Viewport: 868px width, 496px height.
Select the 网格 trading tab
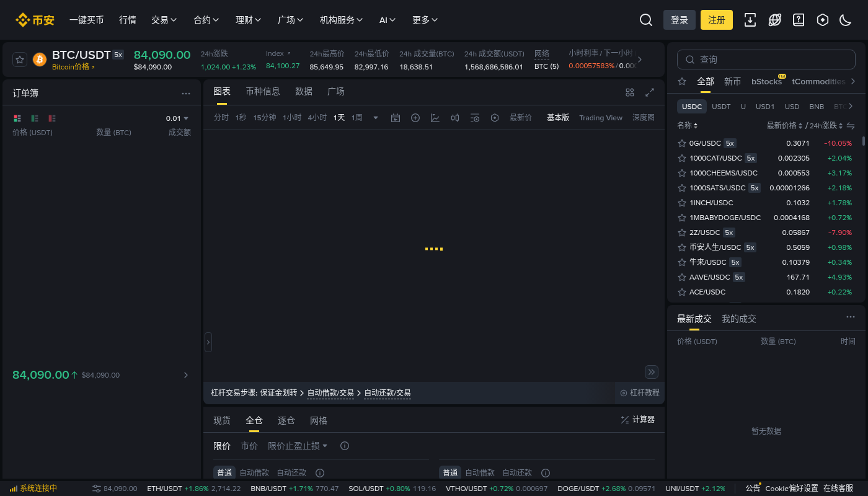click(x=319, y=420)
